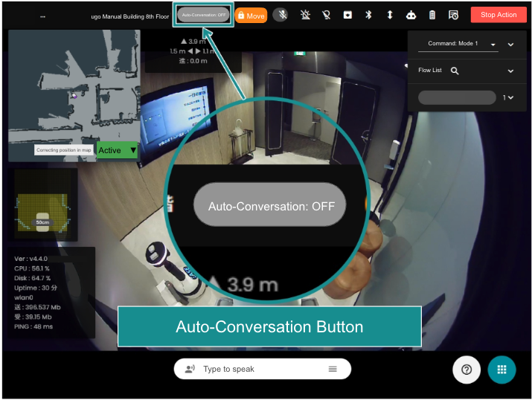Open Bluetooth settings icon
The height and width of the screenshot is (400, 532).
368,15
